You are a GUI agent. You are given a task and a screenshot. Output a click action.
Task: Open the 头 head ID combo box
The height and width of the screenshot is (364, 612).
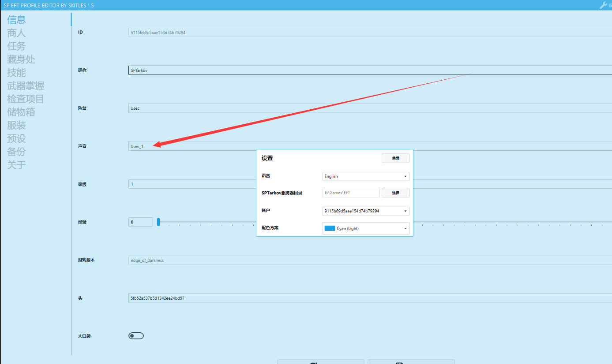click(370, 298)
